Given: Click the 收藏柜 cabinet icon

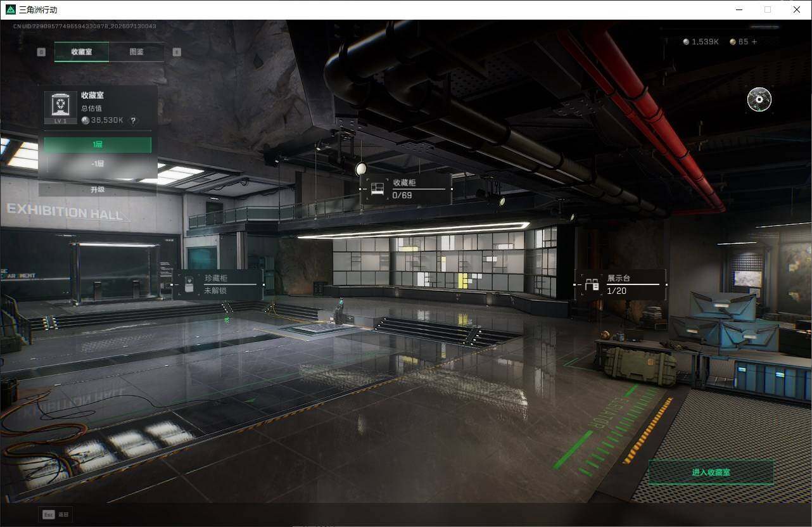Looking at the screenshot, I should (377, 189).
